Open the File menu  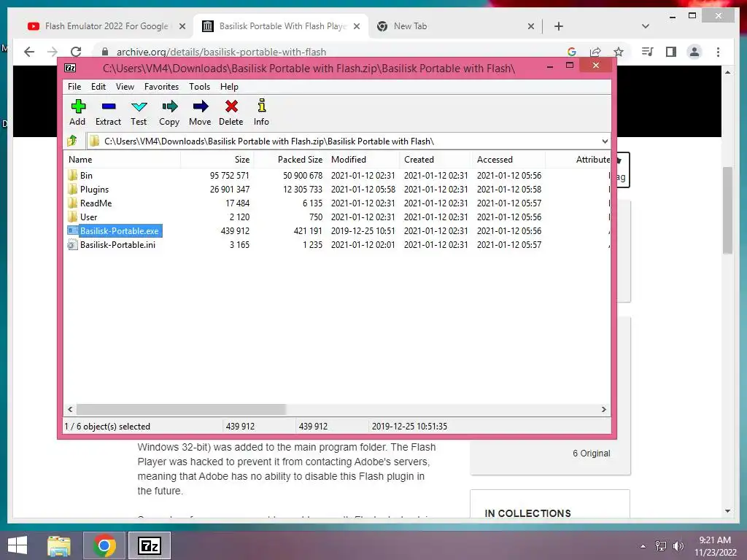74,87
